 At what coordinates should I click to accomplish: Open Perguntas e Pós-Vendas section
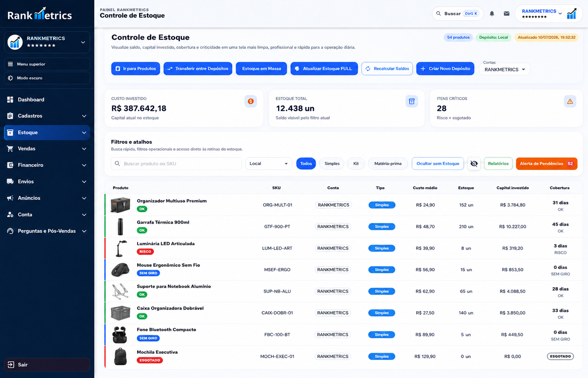(x=47, y=231)
